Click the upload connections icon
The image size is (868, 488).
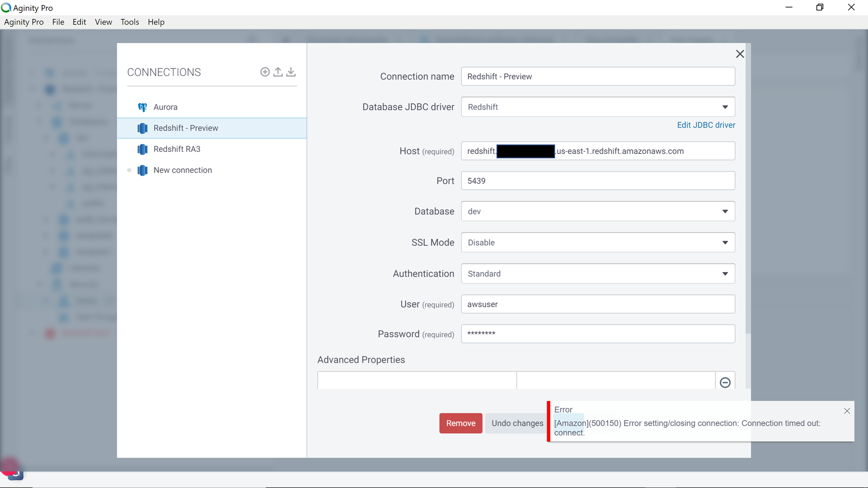(278, 72)
